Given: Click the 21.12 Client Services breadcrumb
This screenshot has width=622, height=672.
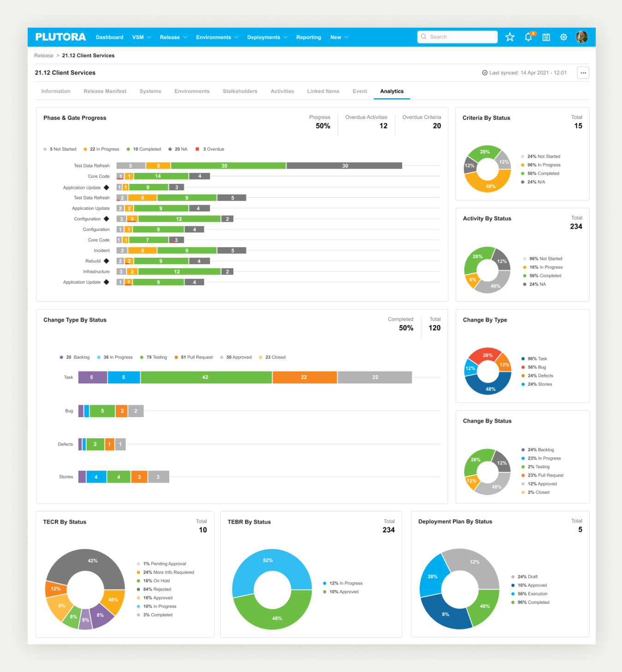Looking at the screenshot, I should click(88, 55).
